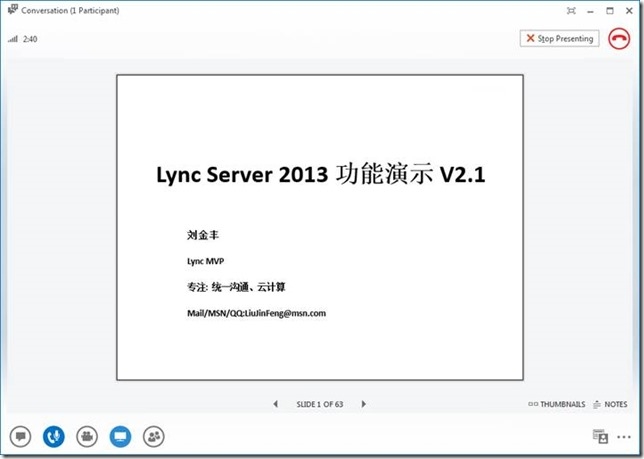Viewport: 644px width, 459px height.
Task: Hang up with the red phone icon
Action: tap(619, 39)
